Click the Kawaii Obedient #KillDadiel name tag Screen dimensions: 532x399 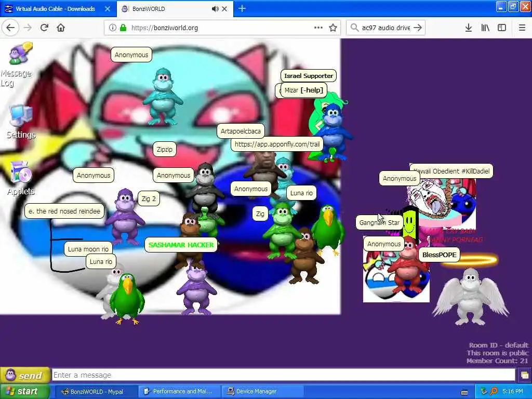(451, 171)
